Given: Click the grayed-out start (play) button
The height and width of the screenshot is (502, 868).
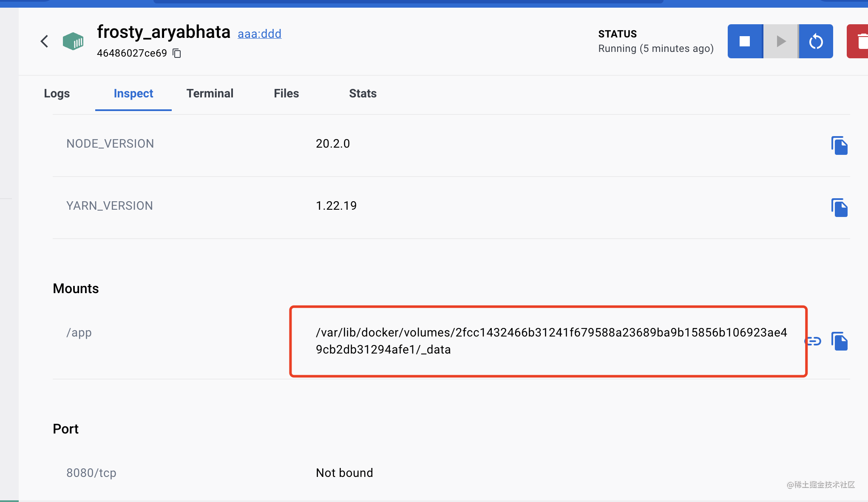Looking at the screenshot, I should 781,41.
